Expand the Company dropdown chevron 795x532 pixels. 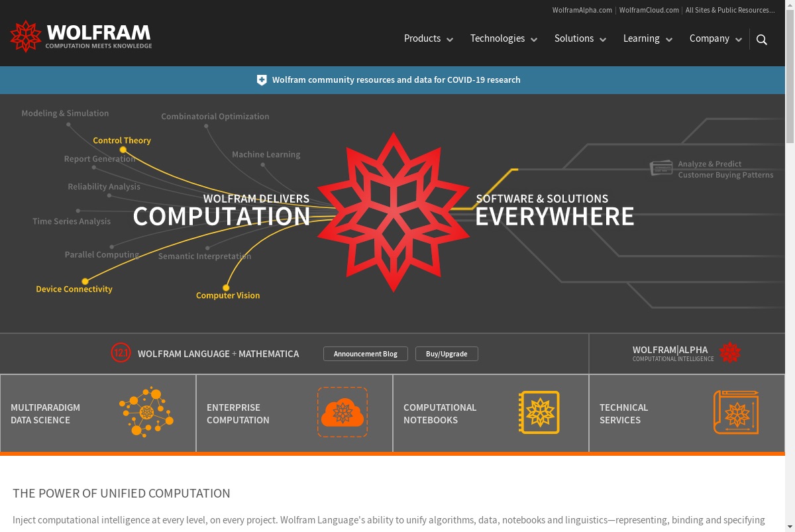[739, 40]
